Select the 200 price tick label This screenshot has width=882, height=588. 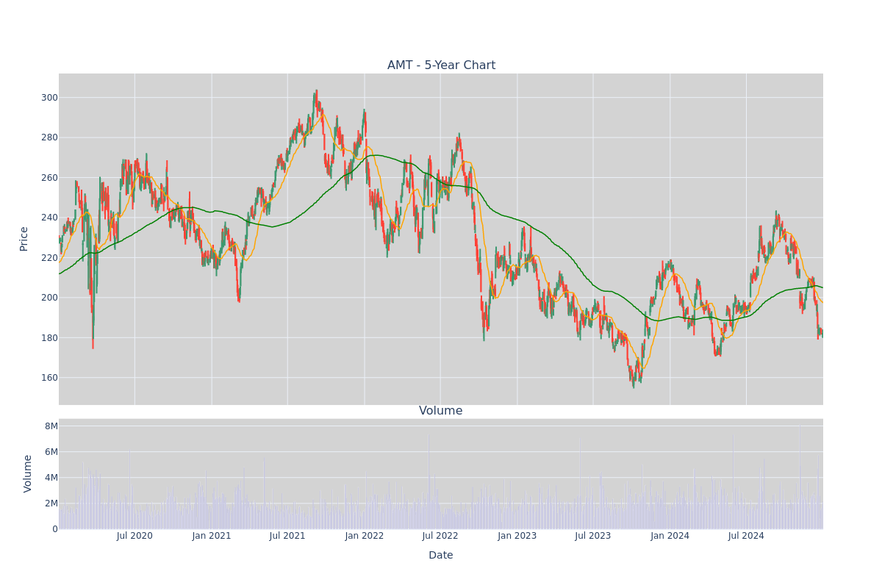[49, 298]
